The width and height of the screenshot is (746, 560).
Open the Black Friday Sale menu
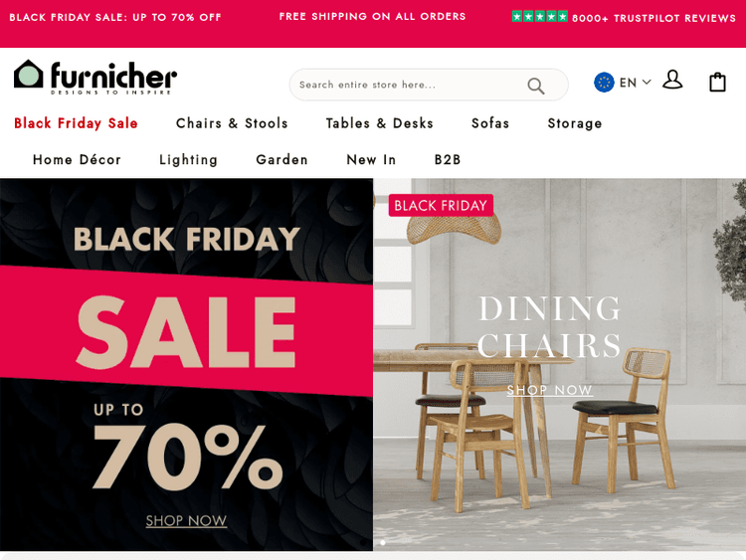[77, 123]
